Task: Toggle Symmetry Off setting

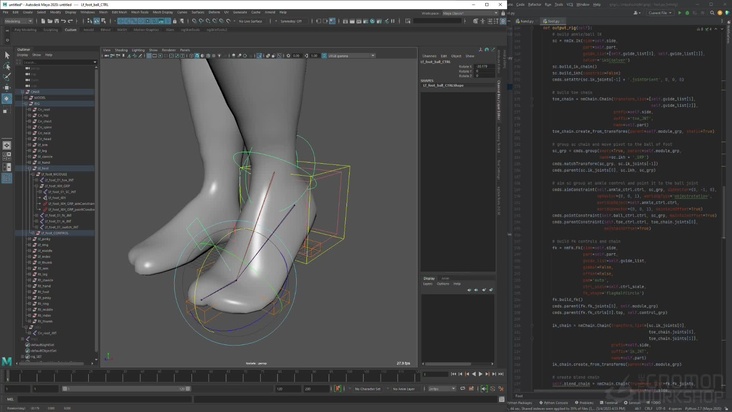Action: tap(291, 21)
